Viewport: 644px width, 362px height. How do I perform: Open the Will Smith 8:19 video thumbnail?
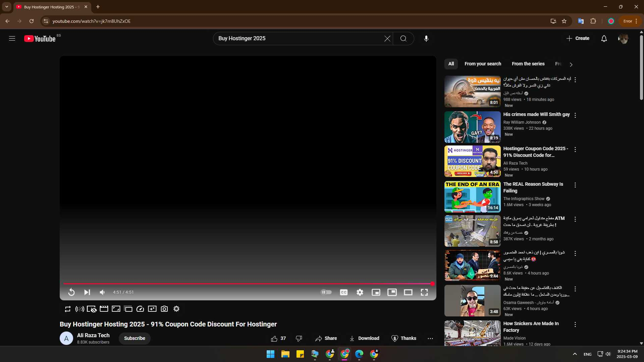click(x=472, y=127)
